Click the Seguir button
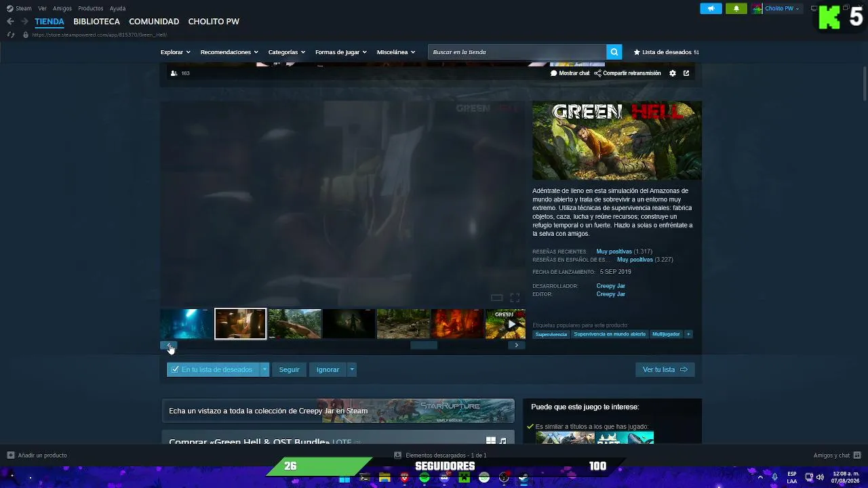868x488 pixels. pyautogui.click(x=289, y=369)
